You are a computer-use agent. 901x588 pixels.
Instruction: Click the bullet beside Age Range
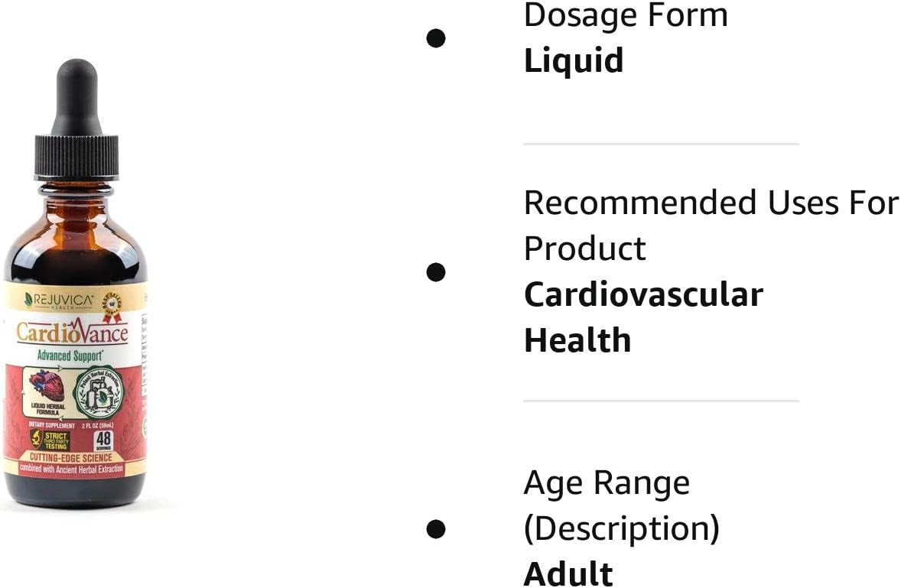[436, 528]
